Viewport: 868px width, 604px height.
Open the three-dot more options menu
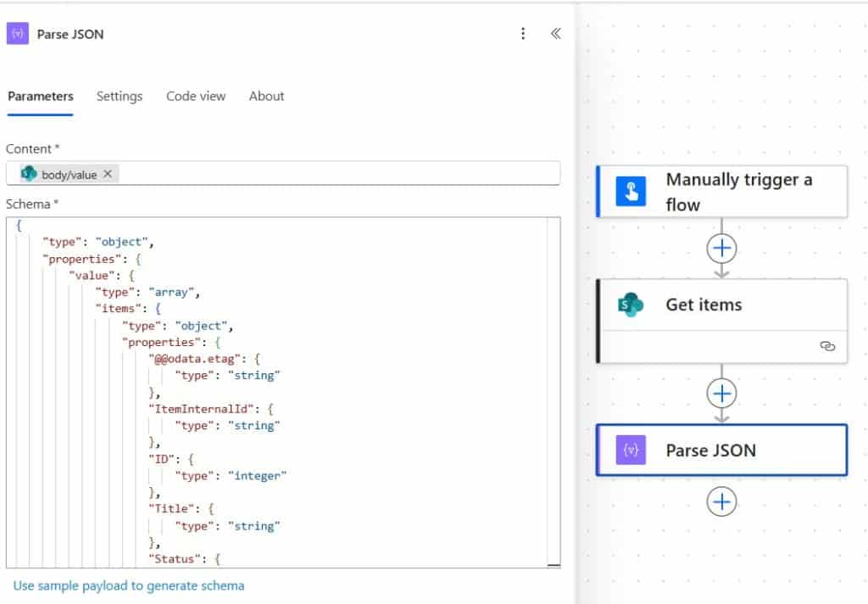point(522,34)
